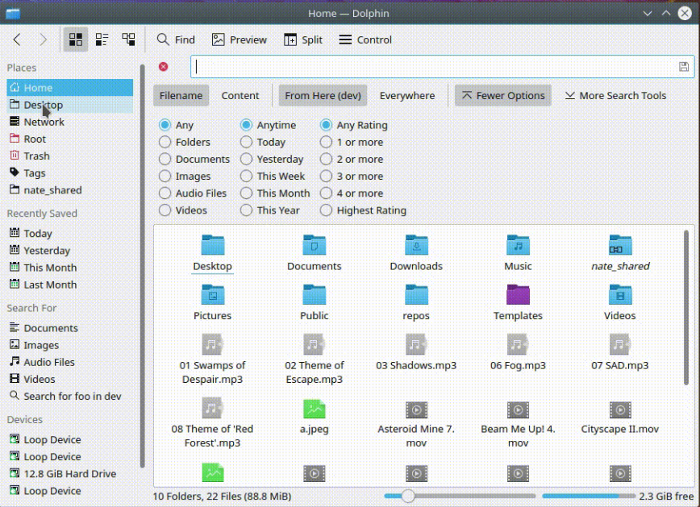Open the More Search Tools dropdown
Viewport: 700px width, 507px height.
click(x=615, y=96)
